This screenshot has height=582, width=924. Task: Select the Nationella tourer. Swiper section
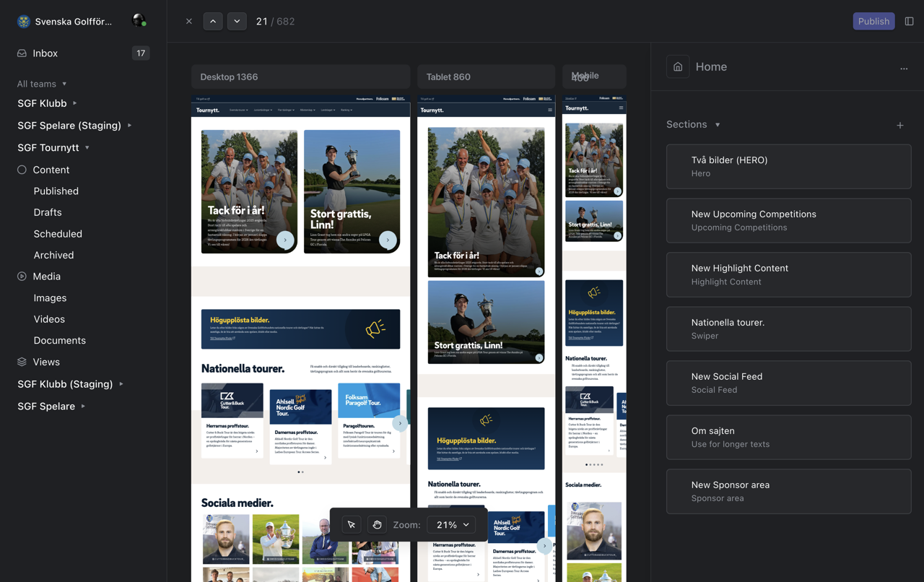(x=788, y=329)
